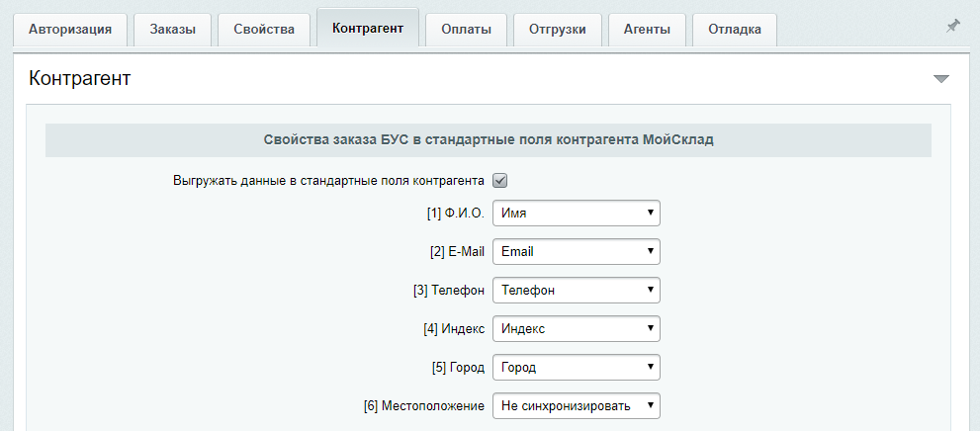The image size is (980, 431).
Task: Collapse the Контрагент section with the triangle
Action: [940, 79]
